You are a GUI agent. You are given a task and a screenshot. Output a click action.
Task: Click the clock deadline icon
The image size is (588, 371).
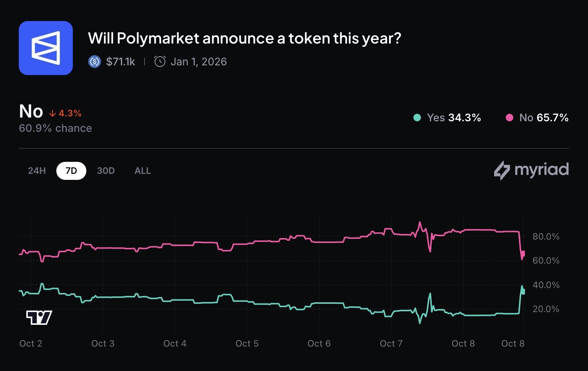(159, 61)
